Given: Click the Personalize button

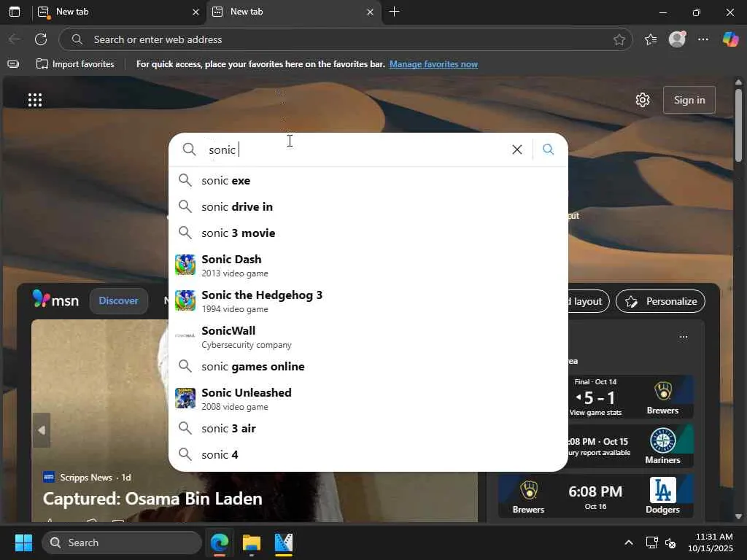Looking at the screenshot, I should click(660, 301).
